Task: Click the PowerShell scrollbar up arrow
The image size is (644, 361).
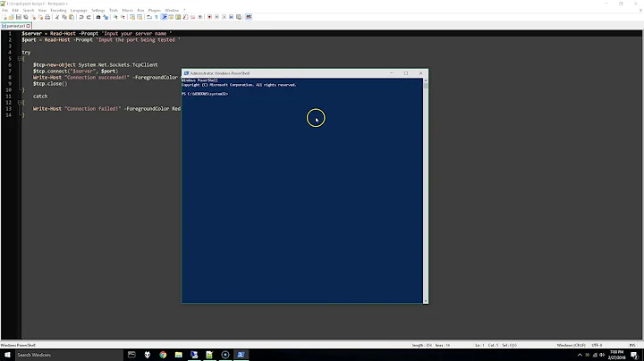Action: click(x=426, y=80)
